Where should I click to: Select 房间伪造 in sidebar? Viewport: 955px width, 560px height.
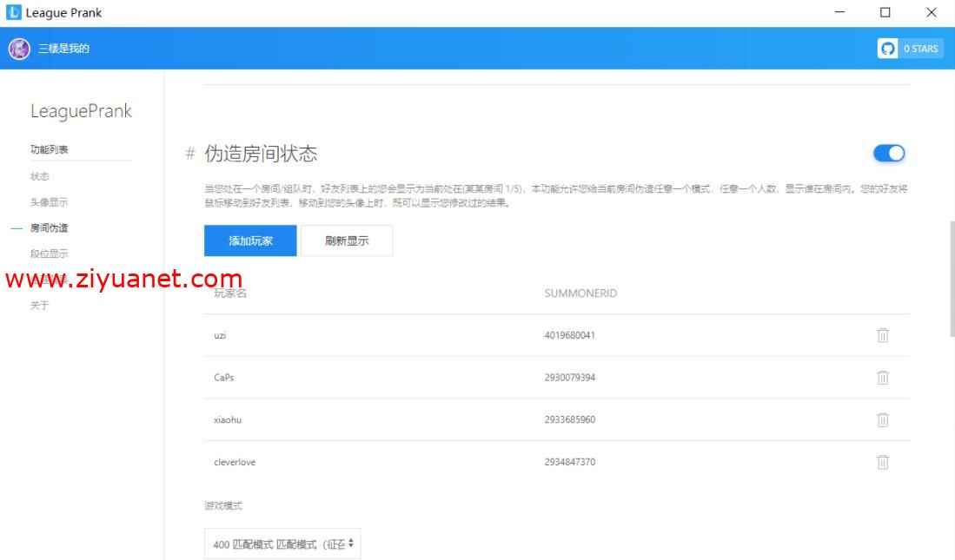(x=50, y=227)
